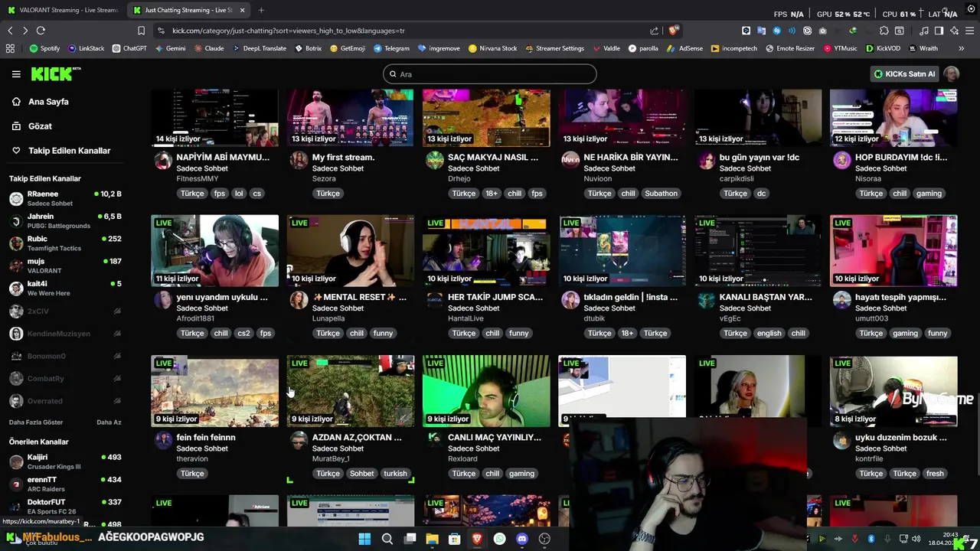Click turkish tag under MuratBey_1
Viewport: 980px width, 551px height.
pos(395,474)
